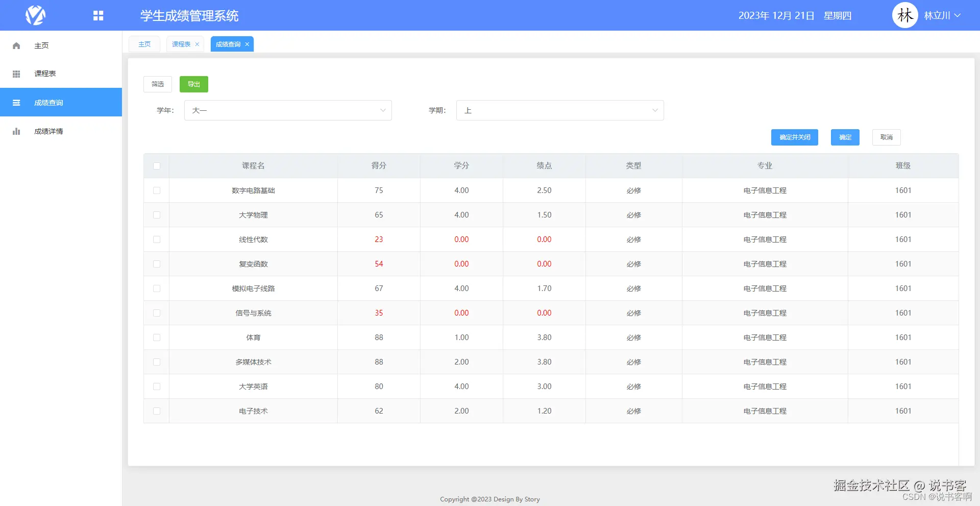Check the 体育 row checkbox
The height and width of the screenshot is (506, 980).
[157, 338]
